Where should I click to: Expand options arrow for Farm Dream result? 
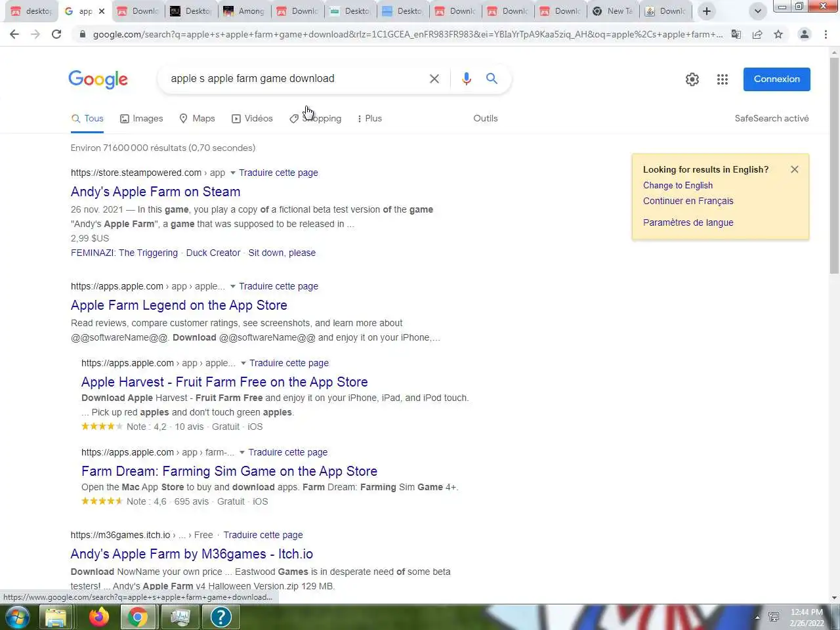pos(242,453)
